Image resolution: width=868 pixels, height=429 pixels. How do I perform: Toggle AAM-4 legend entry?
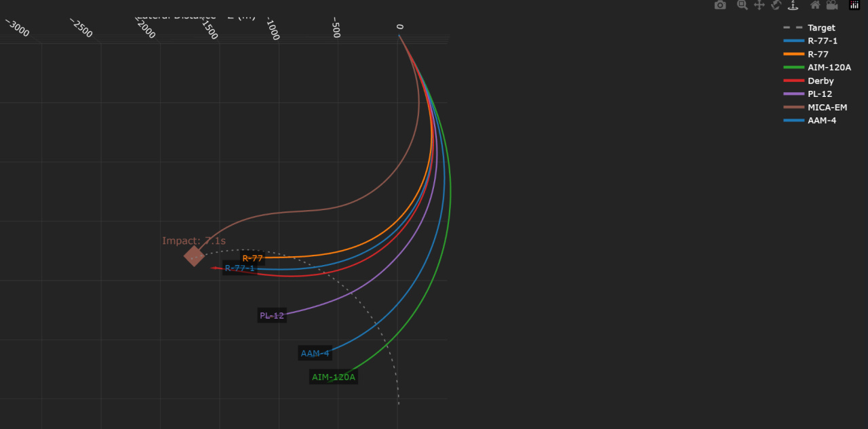pyautogui.click(x=822, y=120)
